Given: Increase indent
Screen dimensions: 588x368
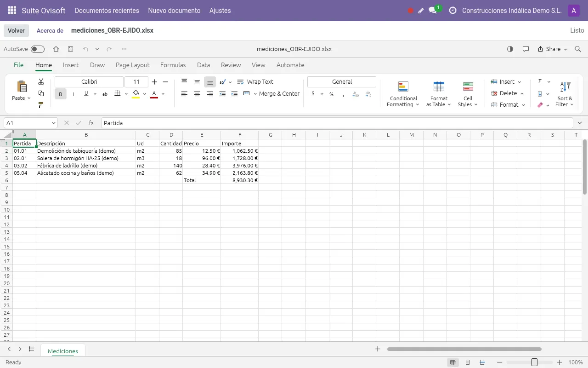Looking at the screenshot, I should click(x=234, y=94).
